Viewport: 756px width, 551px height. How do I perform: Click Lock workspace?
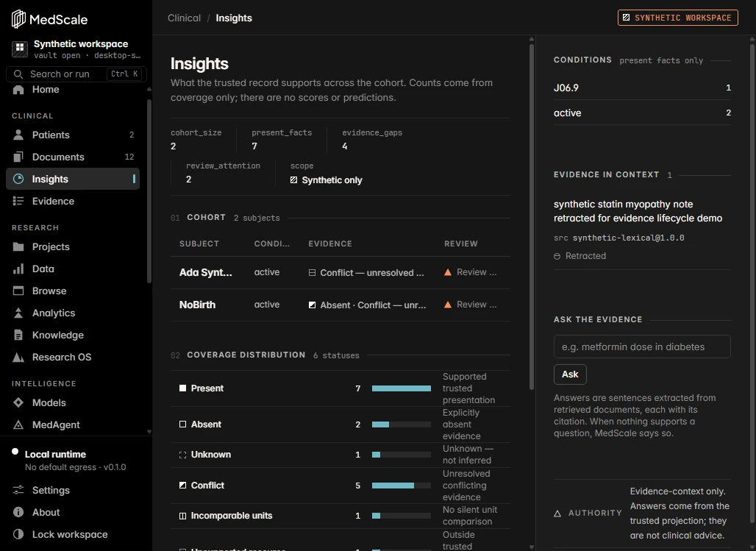(73, 534)
